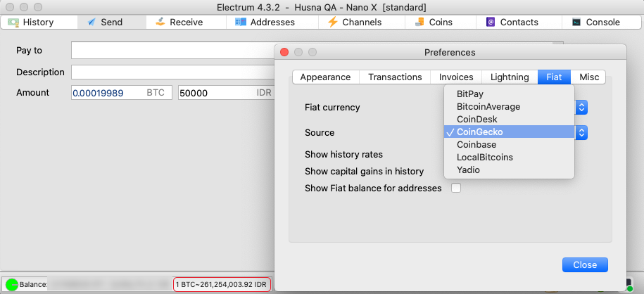Open the Fiat currency dropdown arrow
Screen dimensions: 644x294
[581, 108]
